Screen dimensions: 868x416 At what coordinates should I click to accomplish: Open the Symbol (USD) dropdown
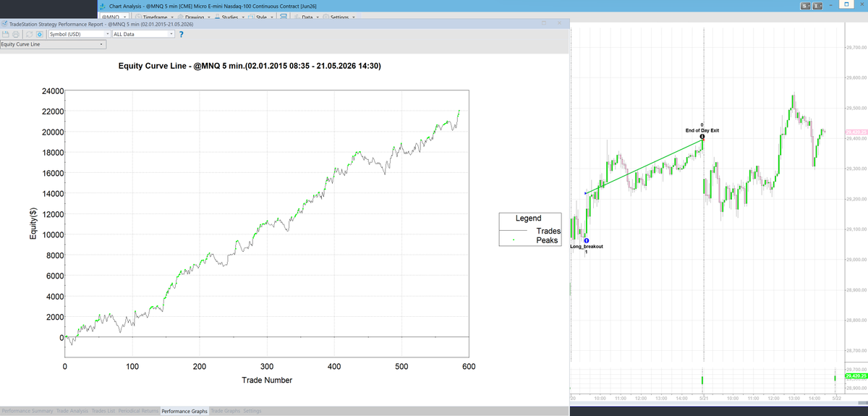point(79,34)
